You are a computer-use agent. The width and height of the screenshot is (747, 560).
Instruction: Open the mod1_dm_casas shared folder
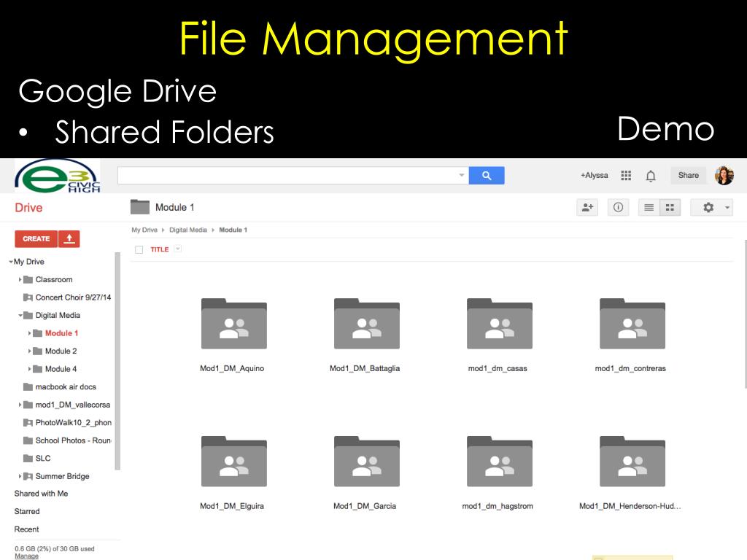coord(499,324)
